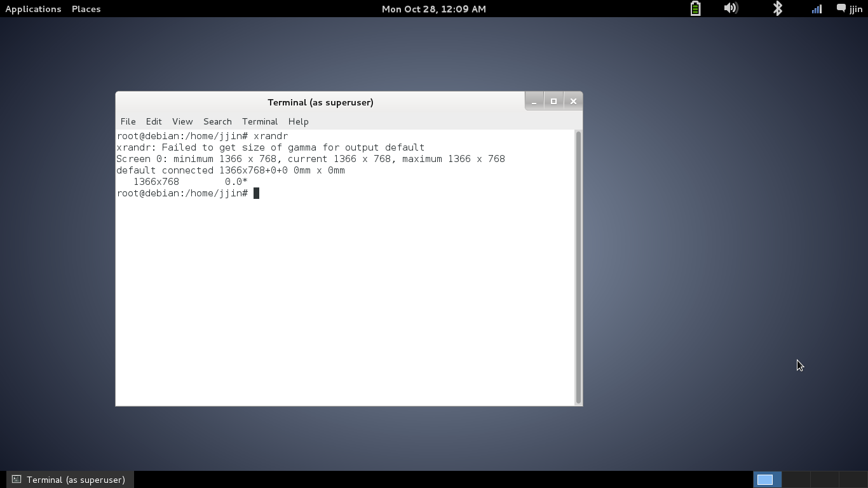The image size is (868, 488).
Task: Switch to the fourth workspace
Action: click(853, 480)
